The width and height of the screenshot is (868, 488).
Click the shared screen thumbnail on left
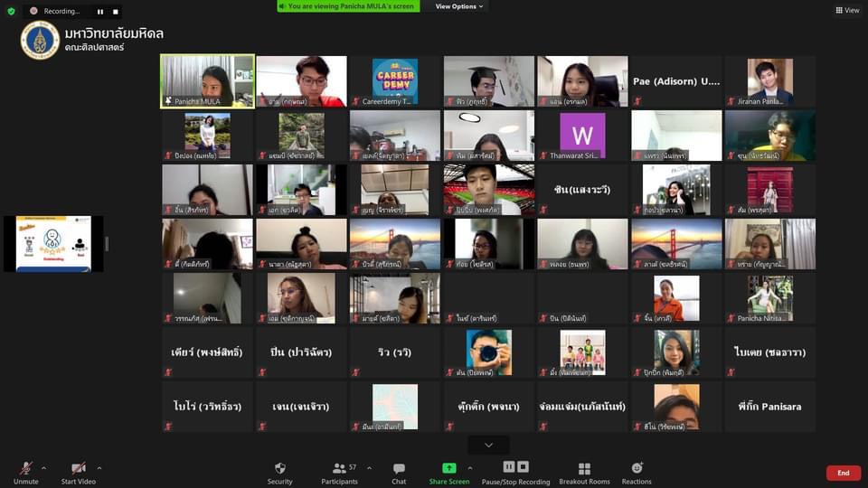click(53, 243)
